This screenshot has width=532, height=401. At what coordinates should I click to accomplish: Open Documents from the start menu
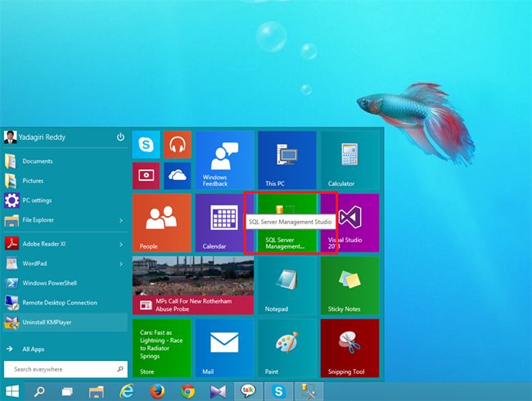(x=65, y=161)
